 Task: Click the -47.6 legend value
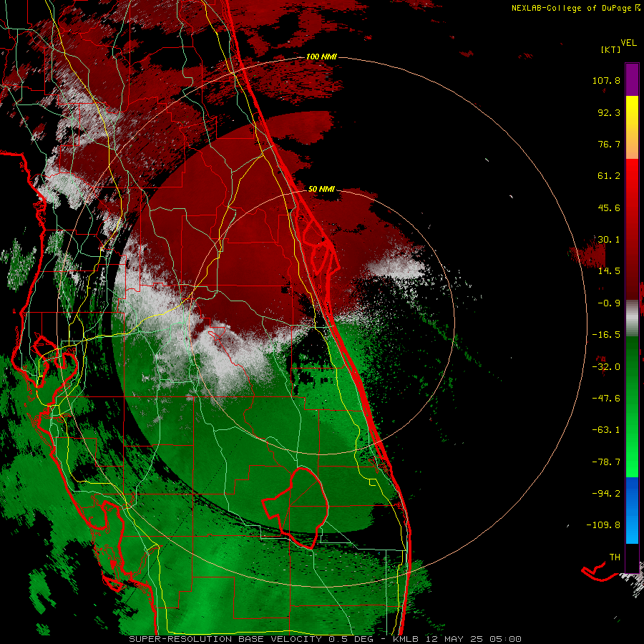606,399
